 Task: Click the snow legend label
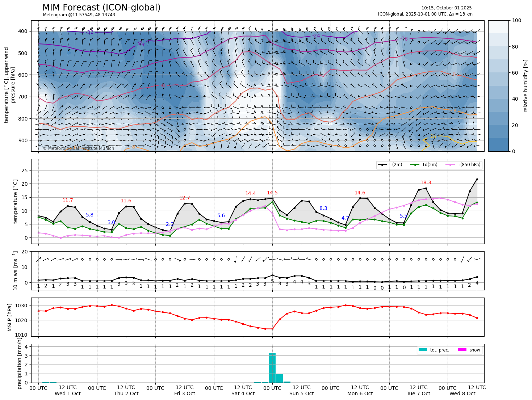pyautogui.click(x=475, y=350)
